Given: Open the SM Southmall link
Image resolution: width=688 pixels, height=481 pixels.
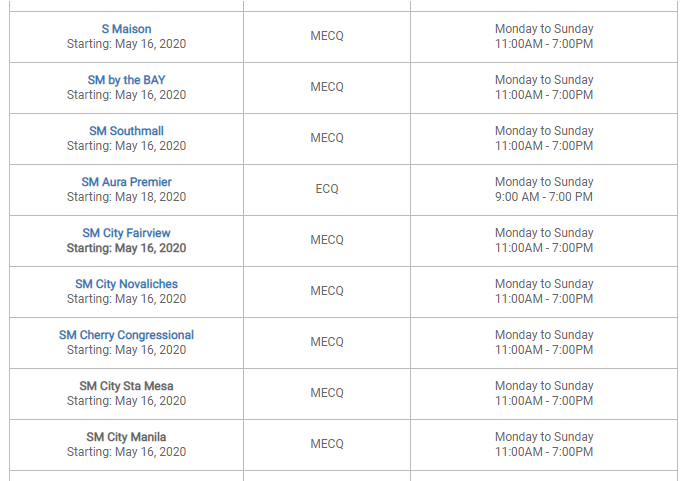Looking at the screenshot, I should 126,131.
